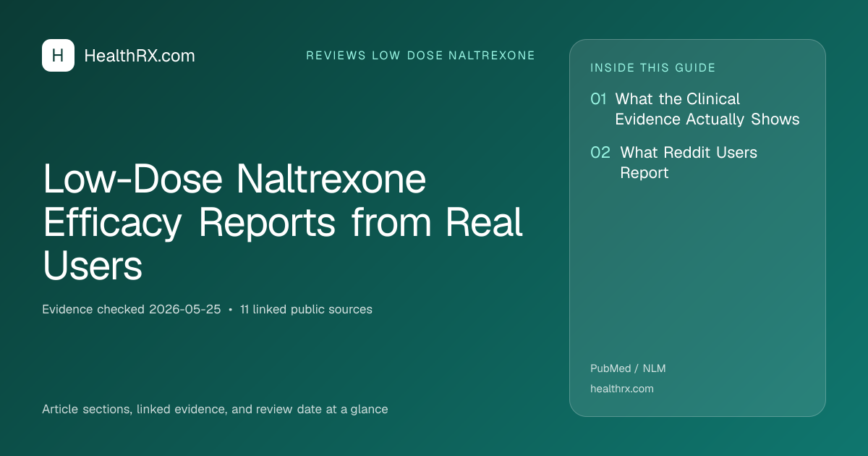Click the PubMed / NLM source label
Viewport: 868px width, 456px height.
[x=628, y=368]
